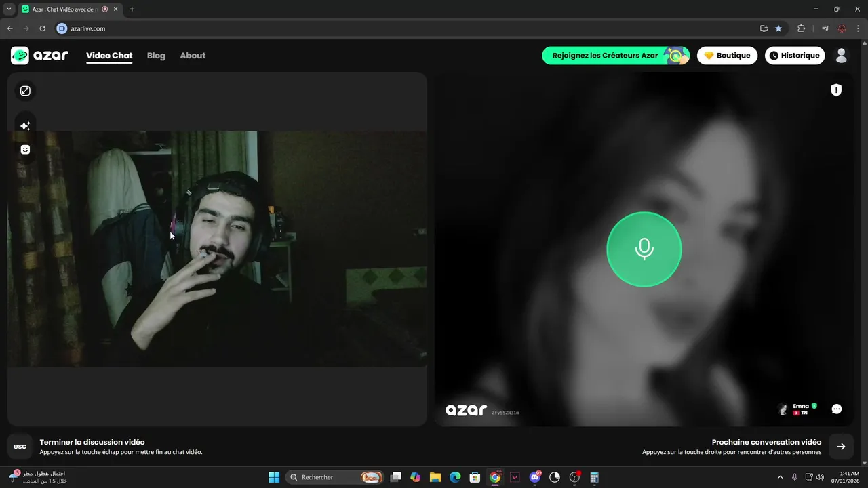
Task: Click the tray microphone icon
Action: [x=795, y=477]
